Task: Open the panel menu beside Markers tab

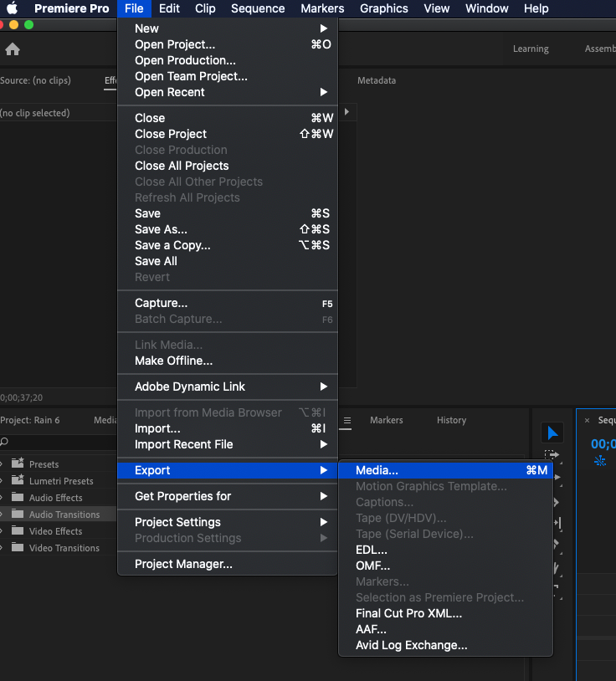Action: click(x=347, y=420)
